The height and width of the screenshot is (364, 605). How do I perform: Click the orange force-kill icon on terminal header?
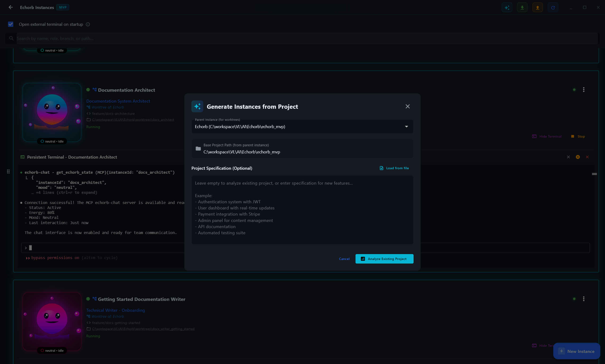tap(578, 157)
